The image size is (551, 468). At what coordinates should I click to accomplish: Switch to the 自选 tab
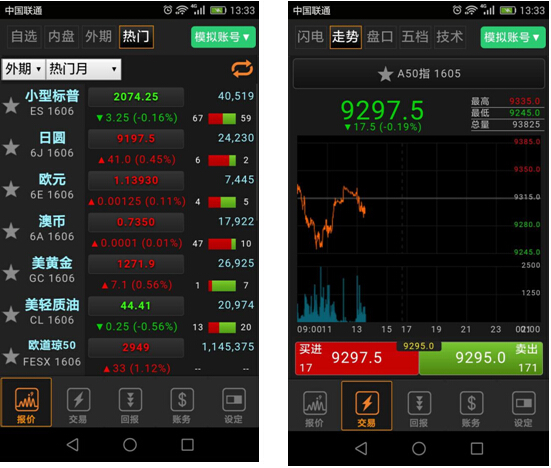24,37
